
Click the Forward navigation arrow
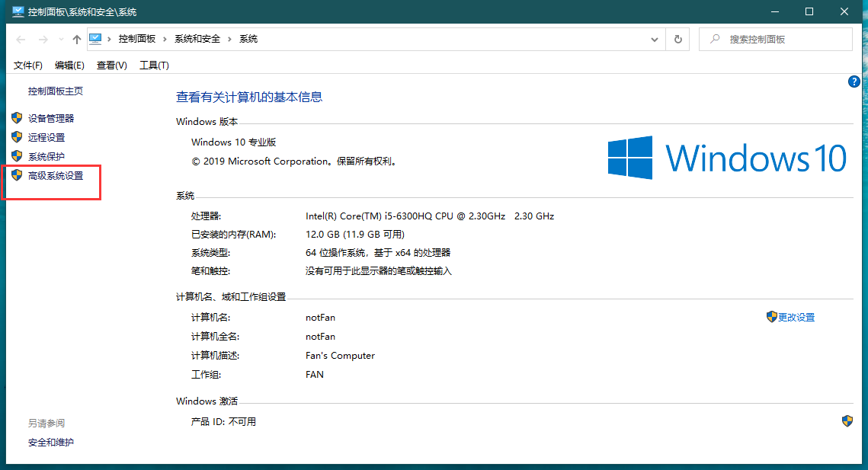43,40
